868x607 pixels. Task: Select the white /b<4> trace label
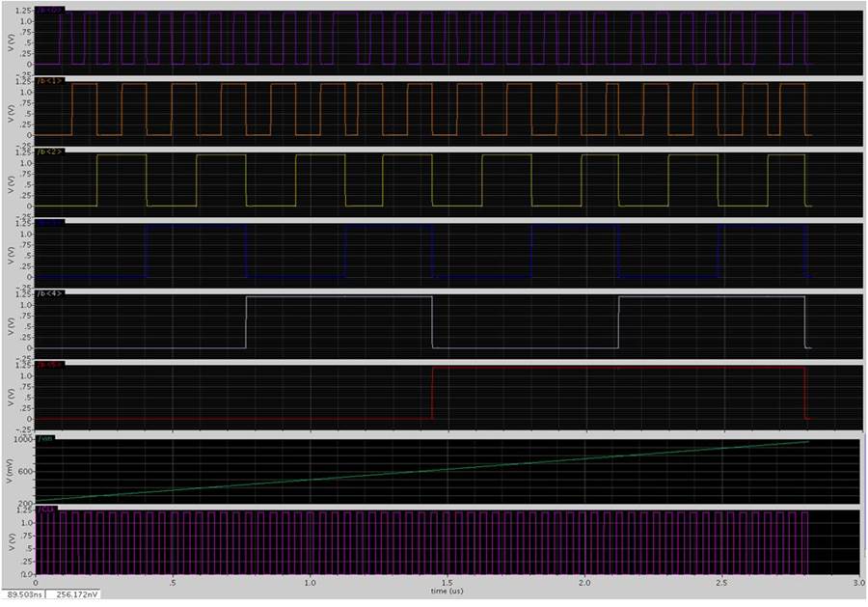click(x=48, y=292)
